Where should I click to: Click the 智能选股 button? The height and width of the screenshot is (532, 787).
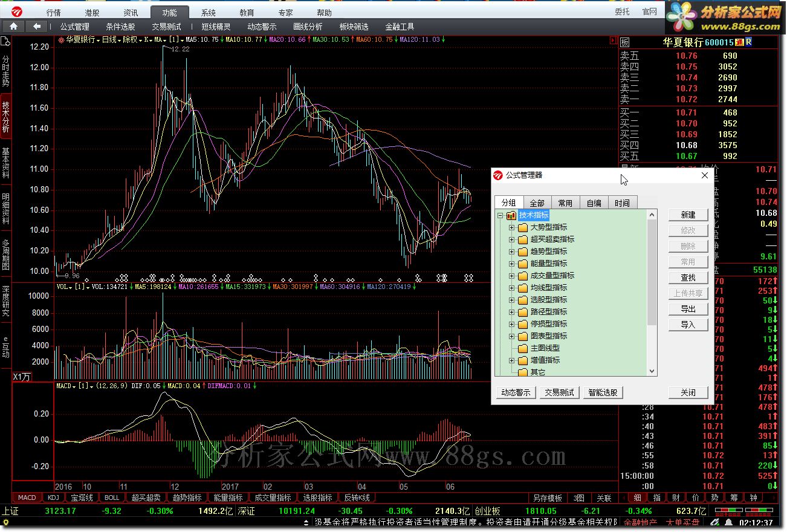pos(603,392)
